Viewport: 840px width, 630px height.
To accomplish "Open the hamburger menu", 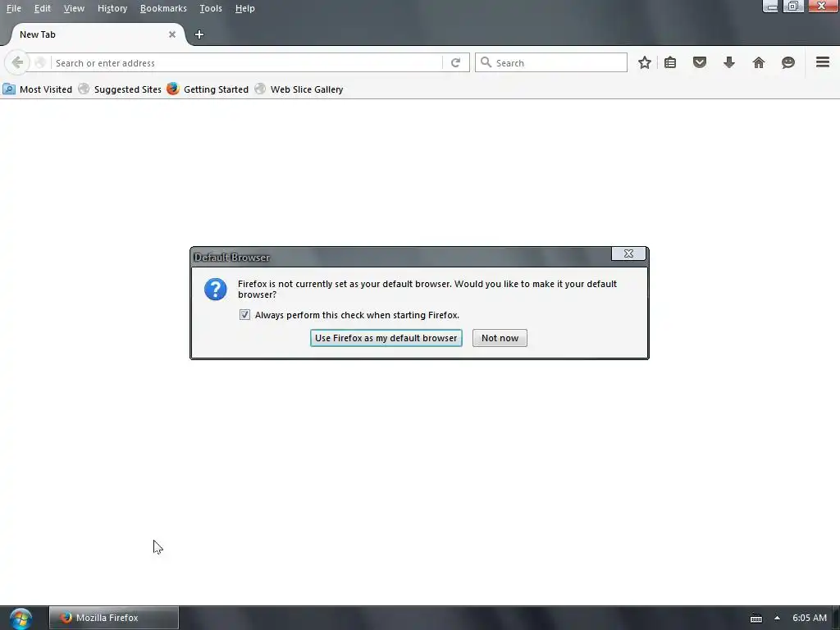I will click(x=823, y=62).
